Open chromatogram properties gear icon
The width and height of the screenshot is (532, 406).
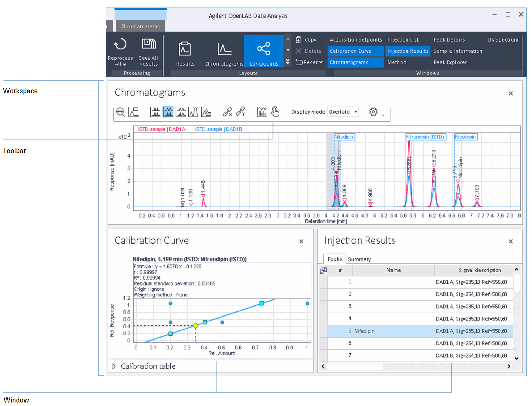point(373,112)
